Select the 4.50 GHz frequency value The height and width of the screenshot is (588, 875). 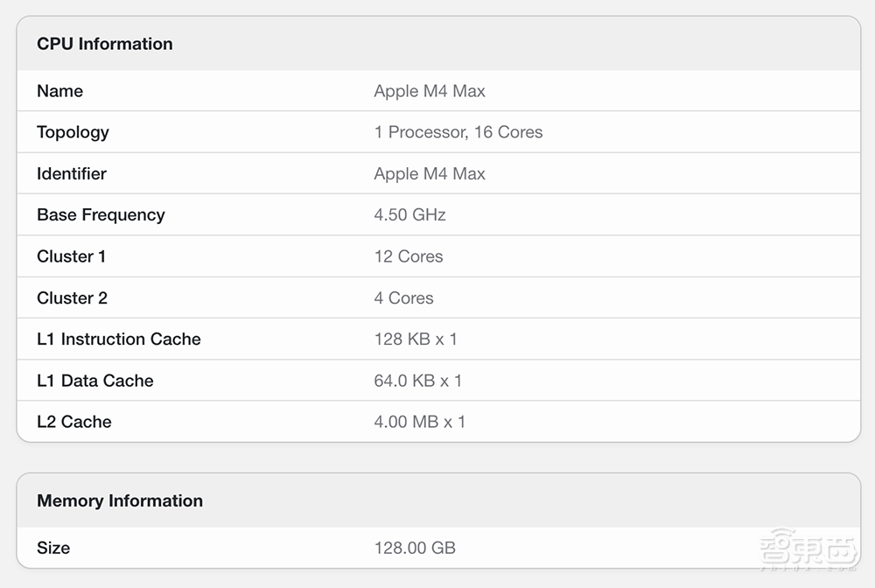point(409,214)
